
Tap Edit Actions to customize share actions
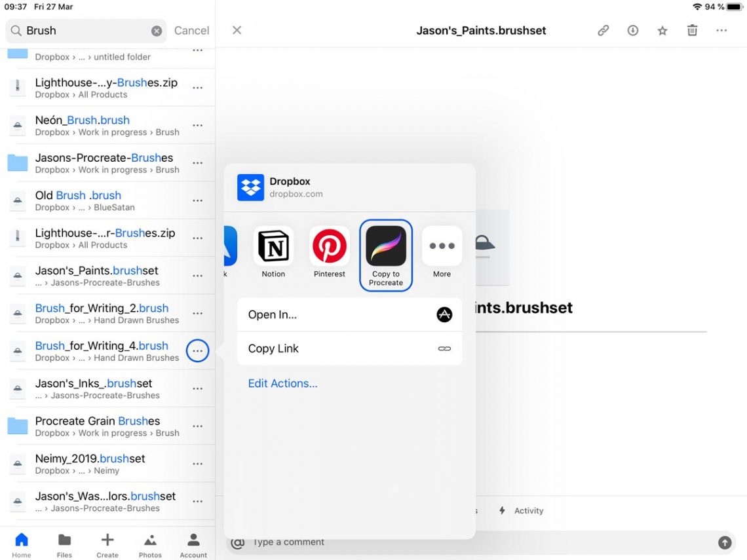[282, 383]
